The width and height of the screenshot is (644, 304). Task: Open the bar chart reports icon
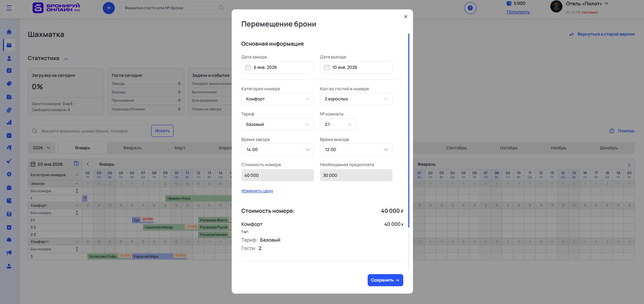click(9, 122)
